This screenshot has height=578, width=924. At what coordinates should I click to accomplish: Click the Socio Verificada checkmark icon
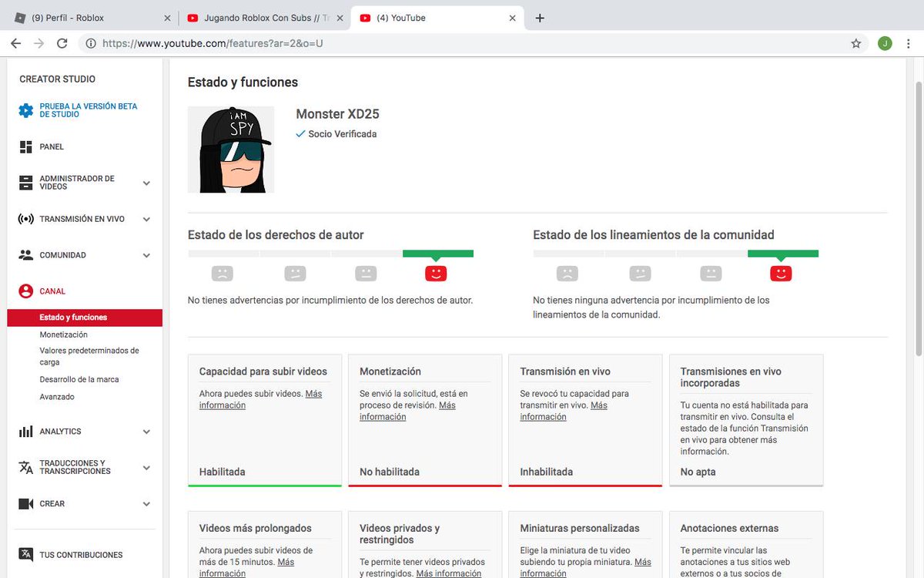(300, 134)
